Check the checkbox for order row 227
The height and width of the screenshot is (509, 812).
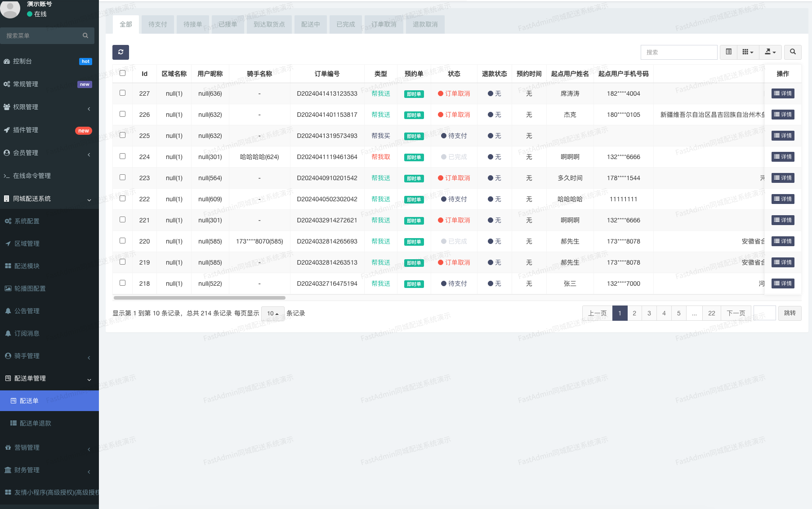tap(122, 93)
